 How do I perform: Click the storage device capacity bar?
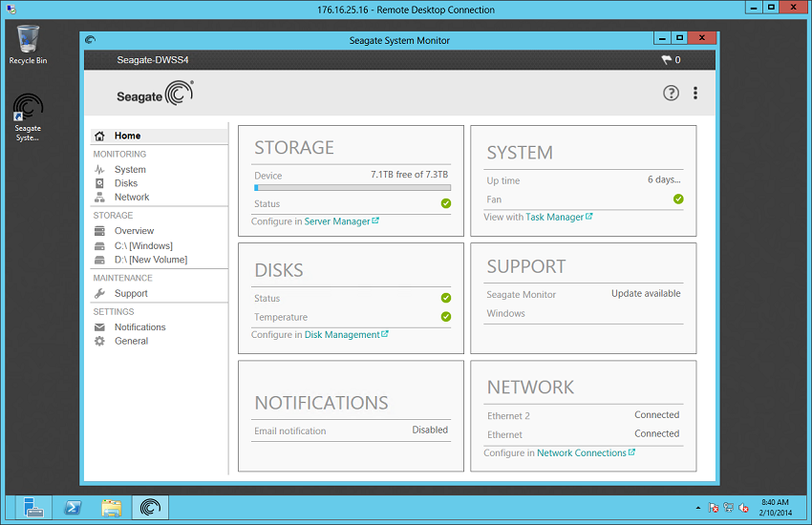pyautogui.click(x=353, y=188)
